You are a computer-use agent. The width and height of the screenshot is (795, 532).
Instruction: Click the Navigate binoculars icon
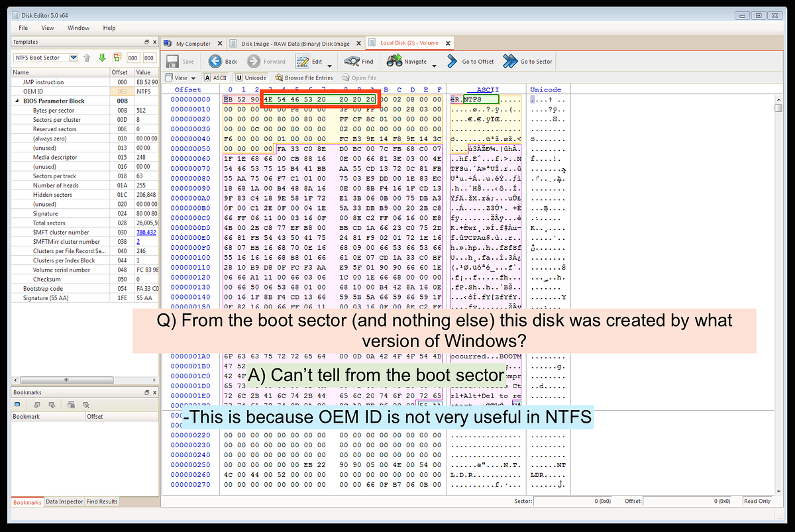[x=394, y=61]
